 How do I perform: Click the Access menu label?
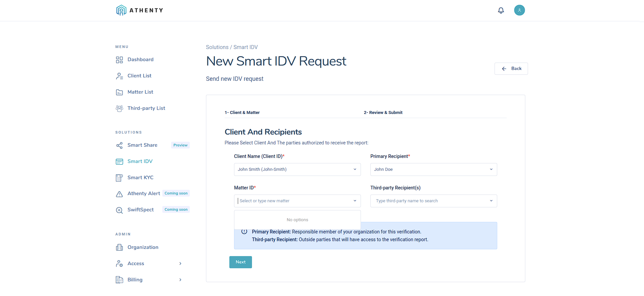click(136, 264)
